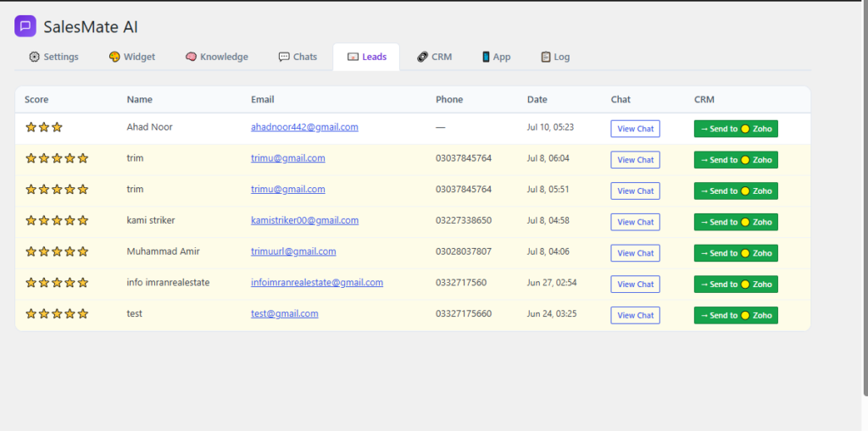View Chat for Muhammad Amir

click(636, 253)
